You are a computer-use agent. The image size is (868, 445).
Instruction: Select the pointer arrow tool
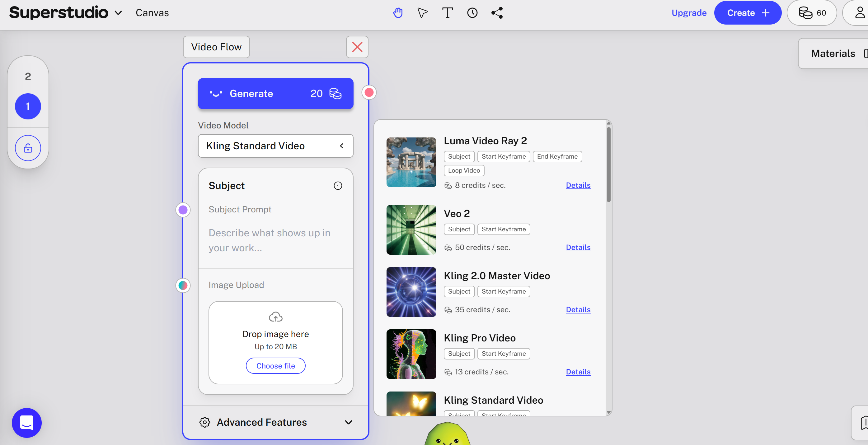(422, 13)
